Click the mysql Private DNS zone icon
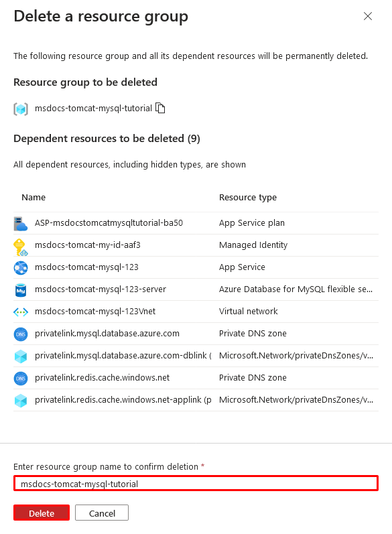392x534 pixels. [x=20, y=334]
